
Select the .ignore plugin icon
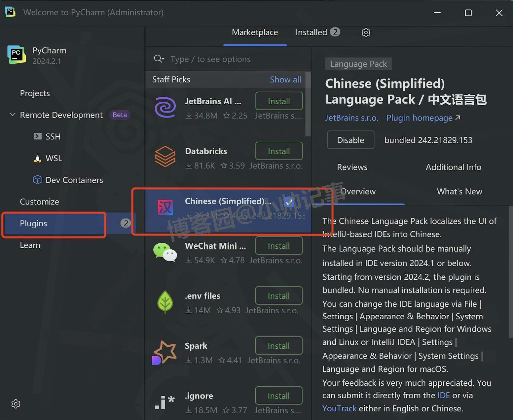point(164,402)
